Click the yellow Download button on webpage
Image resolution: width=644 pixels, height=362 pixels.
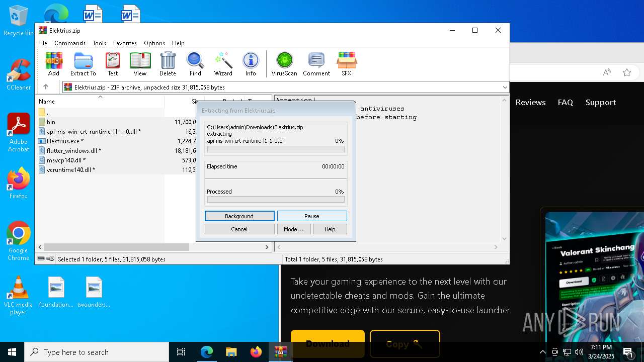(328, 344)
